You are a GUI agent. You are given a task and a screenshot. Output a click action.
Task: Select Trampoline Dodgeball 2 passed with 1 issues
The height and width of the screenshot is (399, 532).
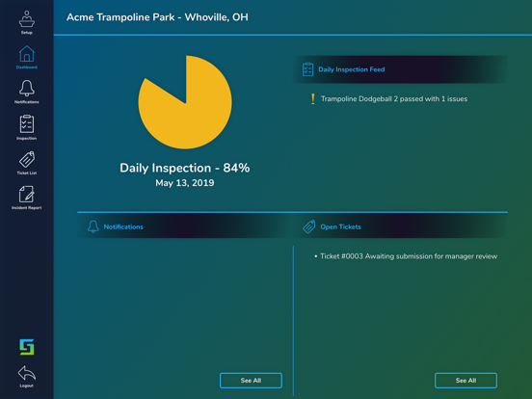[x=394, y=98]
